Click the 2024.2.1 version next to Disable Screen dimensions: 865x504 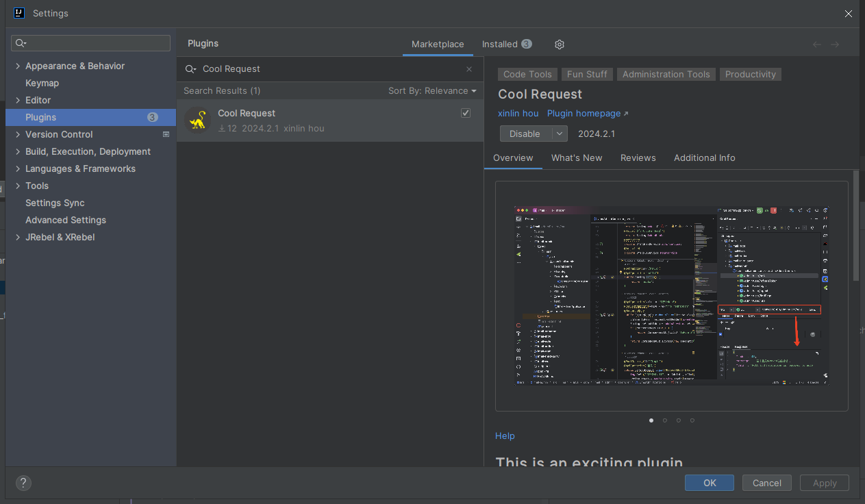(597, 134)
